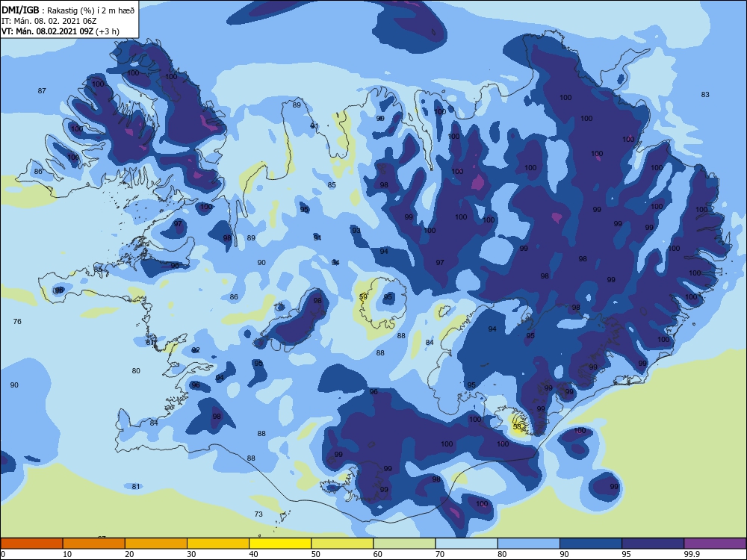Choose the 30–40 golden legend swatch

click(218, 544)
